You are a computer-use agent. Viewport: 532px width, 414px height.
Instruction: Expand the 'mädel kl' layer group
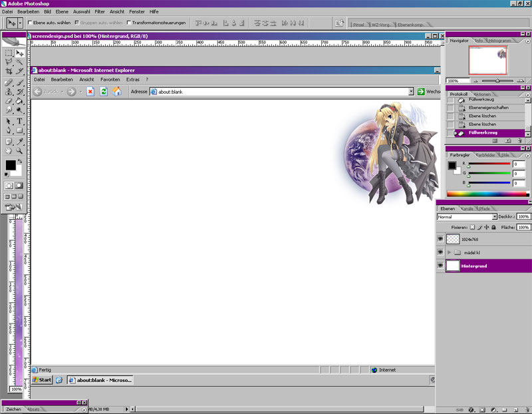coord(450,252)
